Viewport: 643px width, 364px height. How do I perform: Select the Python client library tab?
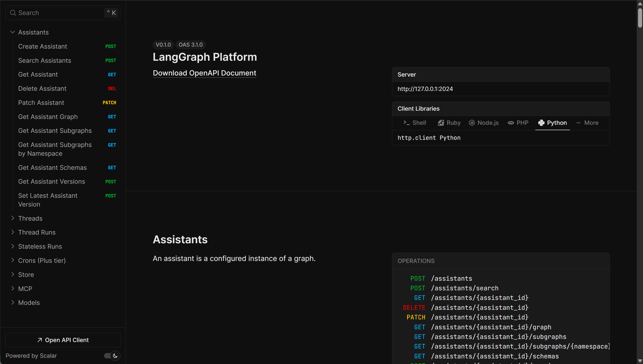[x=552, y=123]
